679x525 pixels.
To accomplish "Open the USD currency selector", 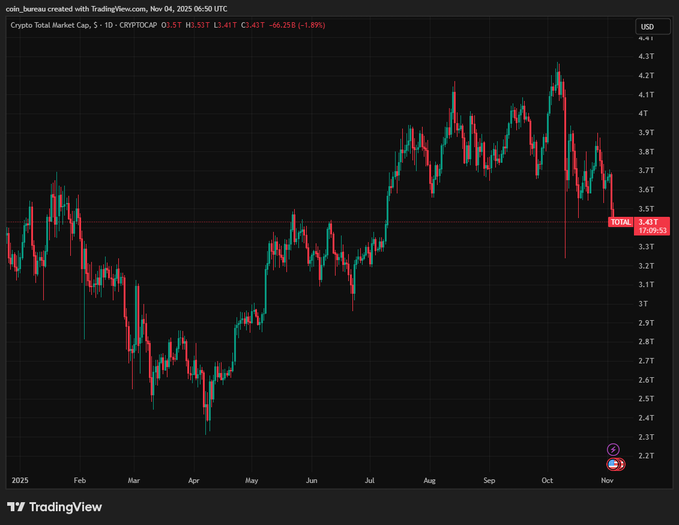I will tap(647, 27).
